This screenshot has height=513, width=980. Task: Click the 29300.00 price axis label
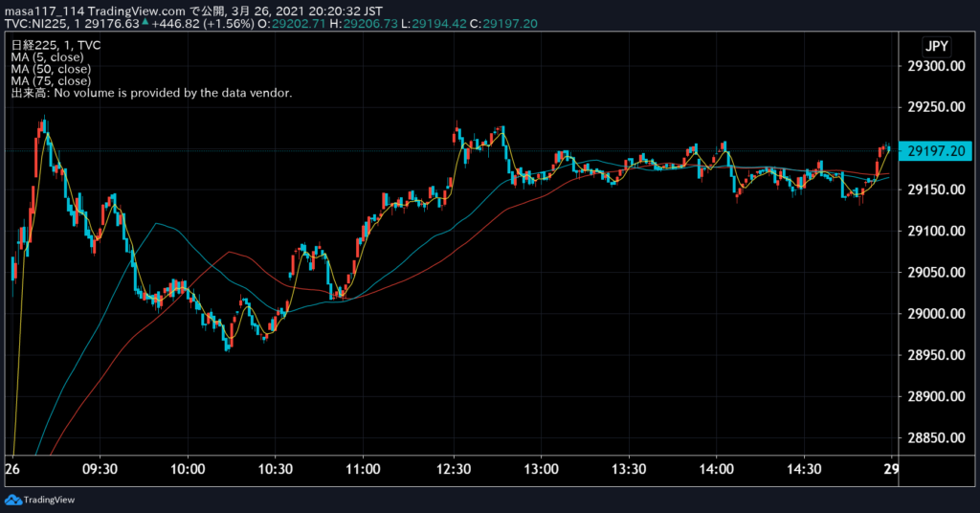(x=936, y=66)
